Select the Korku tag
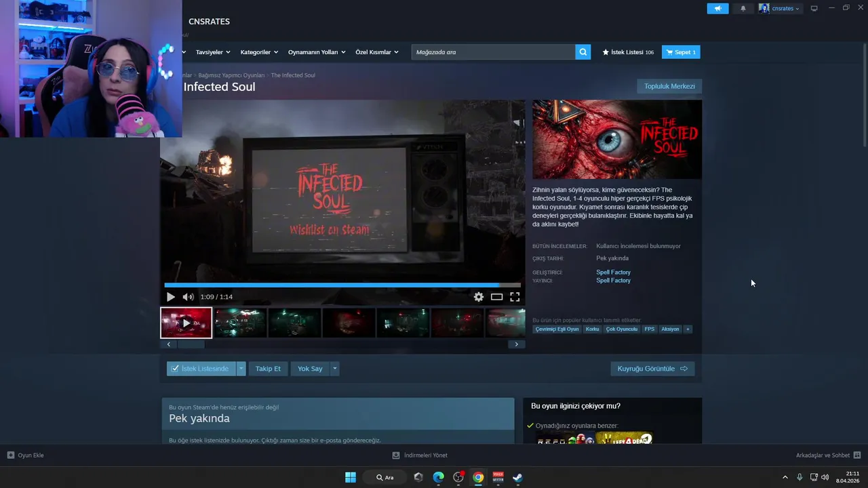 (592, 329)
